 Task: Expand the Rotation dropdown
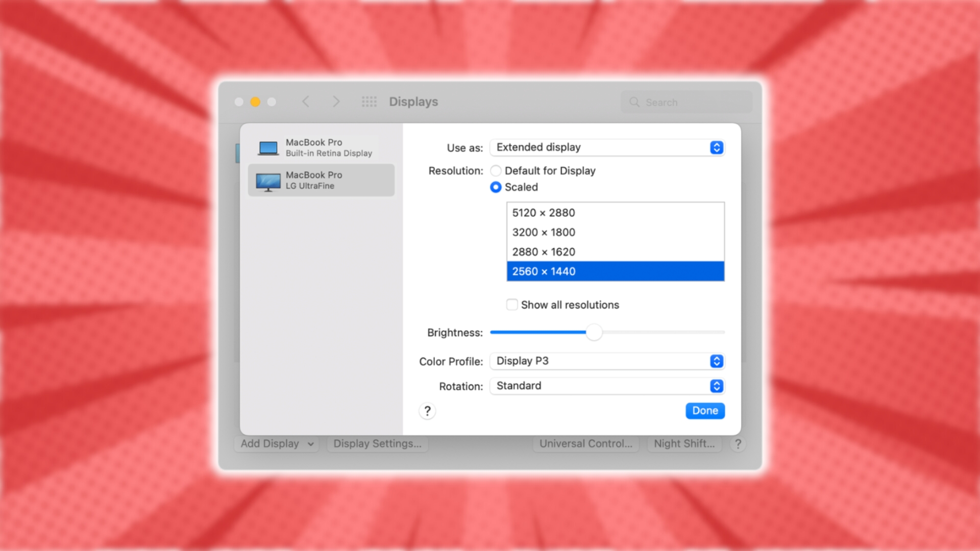[x=718, y=386]
